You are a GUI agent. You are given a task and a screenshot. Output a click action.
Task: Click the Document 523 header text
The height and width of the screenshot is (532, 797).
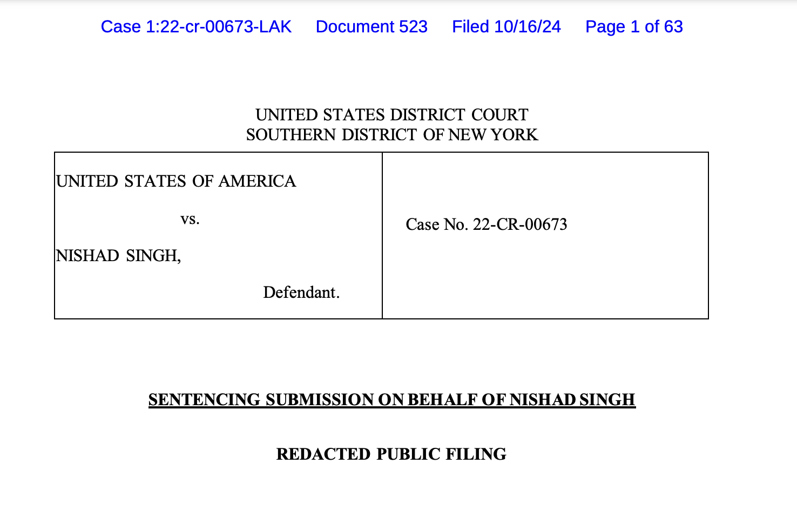pyautogui.click(x=372, y=26)
